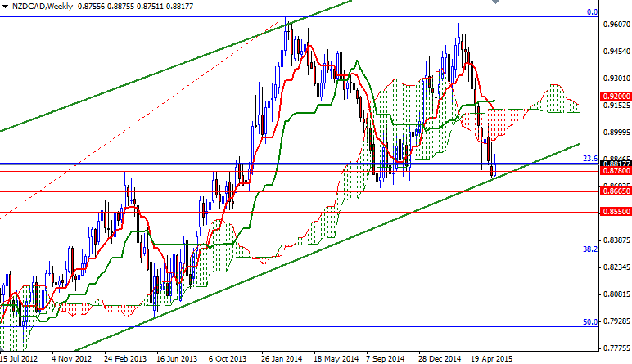Click the black current price label 0.88177
The height and width of the screenshot is (364, 632).
coord(616,164)
